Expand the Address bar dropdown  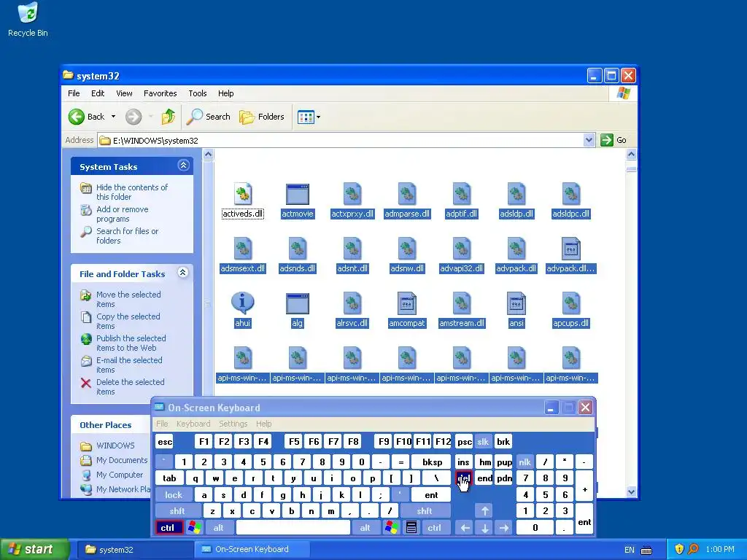(x=589, y=140)
